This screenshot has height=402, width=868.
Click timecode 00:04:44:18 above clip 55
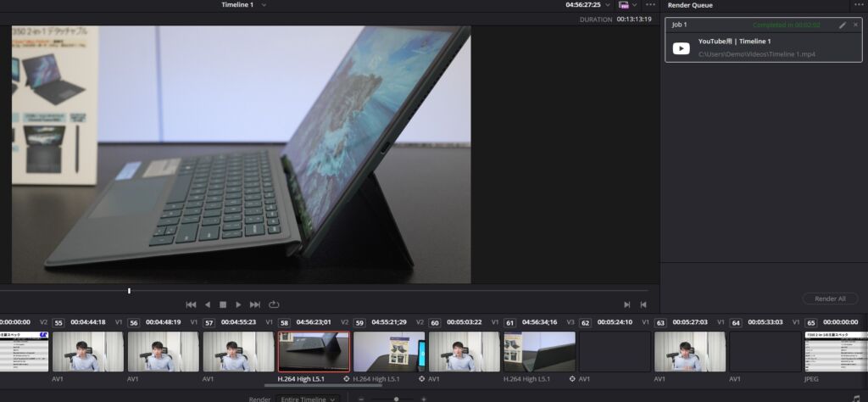(x=88, y=322)
